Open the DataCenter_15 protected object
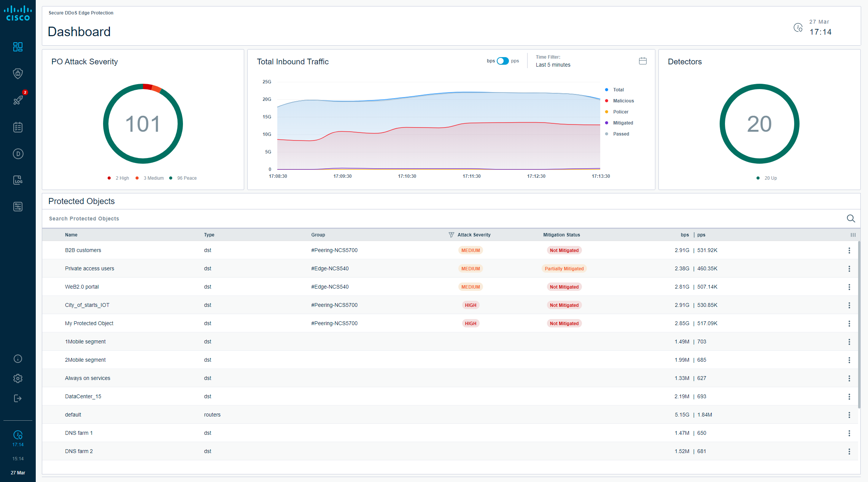The image size is (868, 482). coord(83,397)
